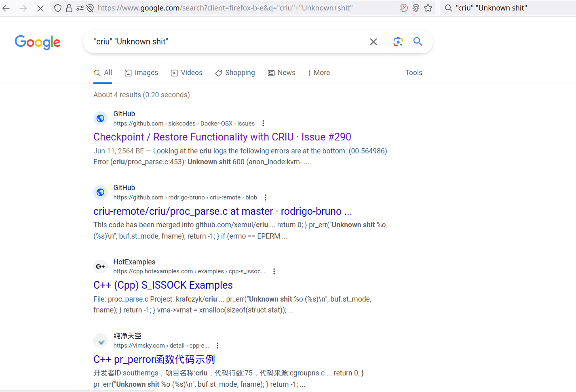Bookmark this page with the star
This screenshot has width=576, height=392.
[x=428, y=8]
